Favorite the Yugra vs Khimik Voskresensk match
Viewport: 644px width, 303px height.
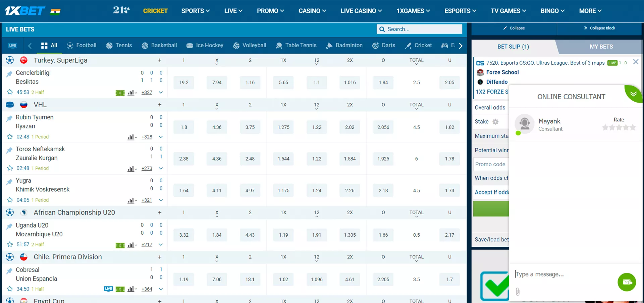(x=10, y=200)
